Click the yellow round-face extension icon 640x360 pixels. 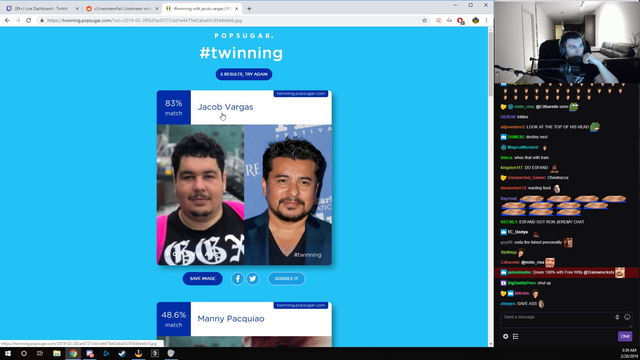click(476, 20)
